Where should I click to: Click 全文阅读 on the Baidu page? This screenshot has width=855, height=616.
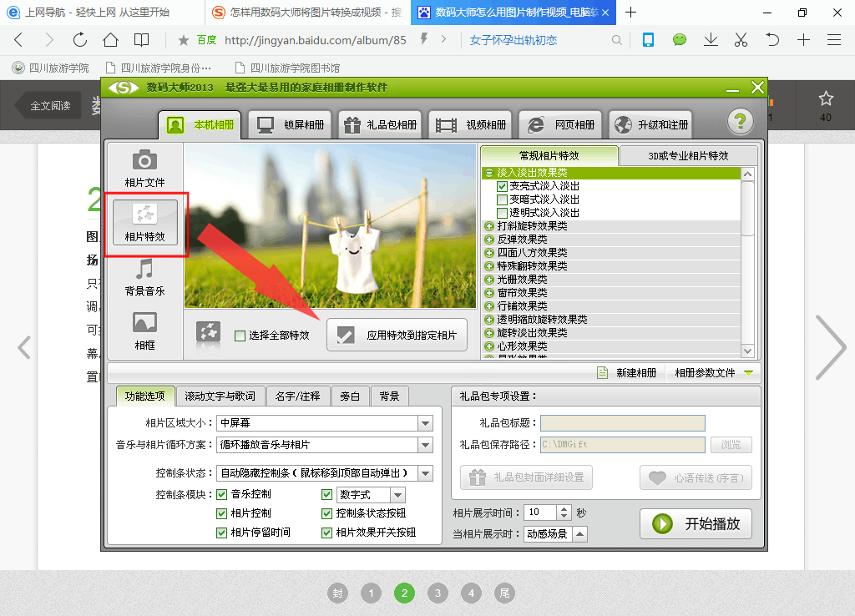pyautogui.click(x=50, y=106)
